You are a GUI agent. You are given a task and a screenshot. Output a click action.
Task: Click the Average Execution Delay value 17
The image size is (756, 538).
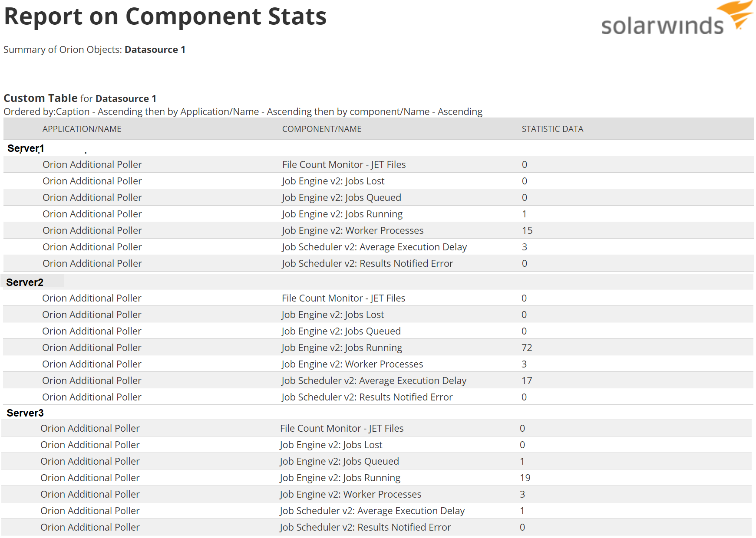(x=527, y=381)
